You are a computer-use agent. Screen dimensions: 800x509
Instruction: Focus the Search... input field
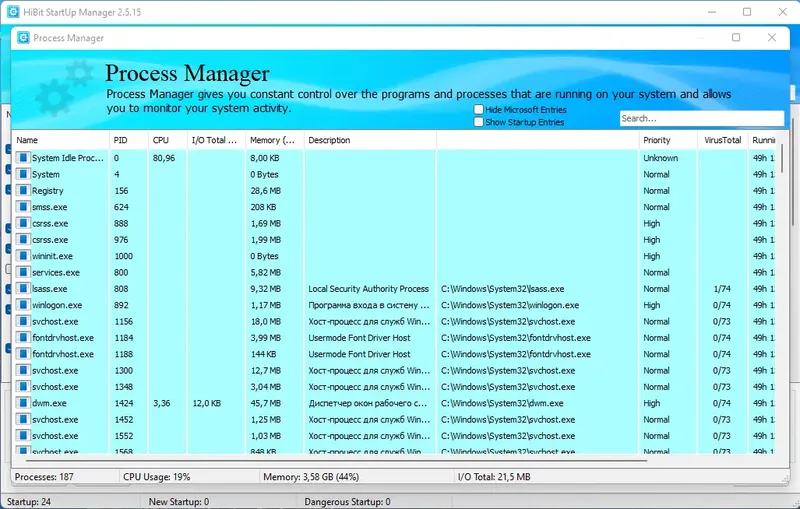tap(702, 118)
